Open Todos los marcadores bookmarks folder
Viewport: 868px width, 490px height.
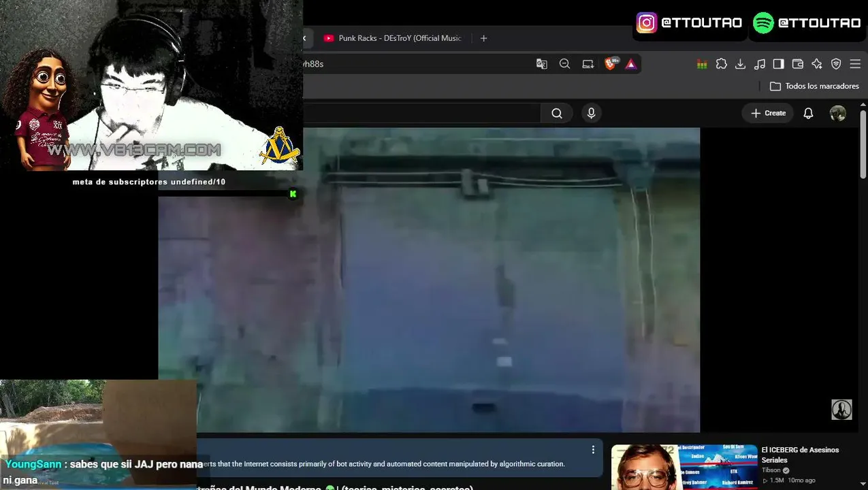pos(814,86)
